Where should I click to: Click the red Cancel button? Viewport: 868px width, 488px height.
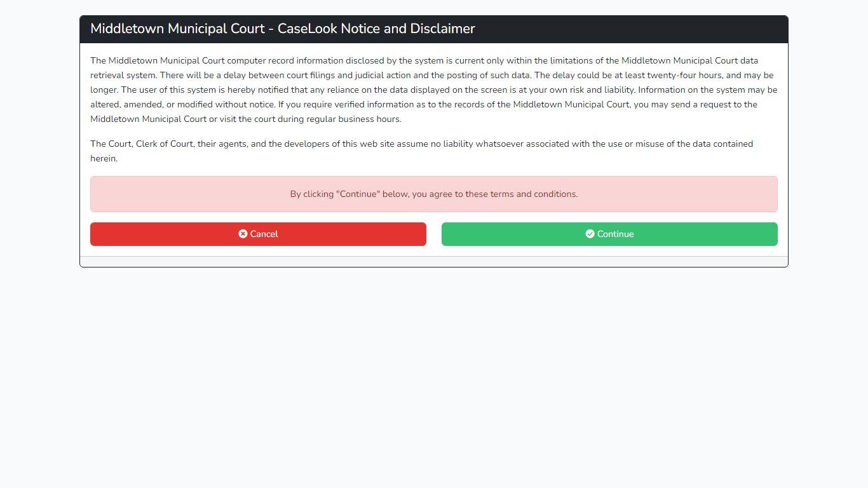[258, 234]
